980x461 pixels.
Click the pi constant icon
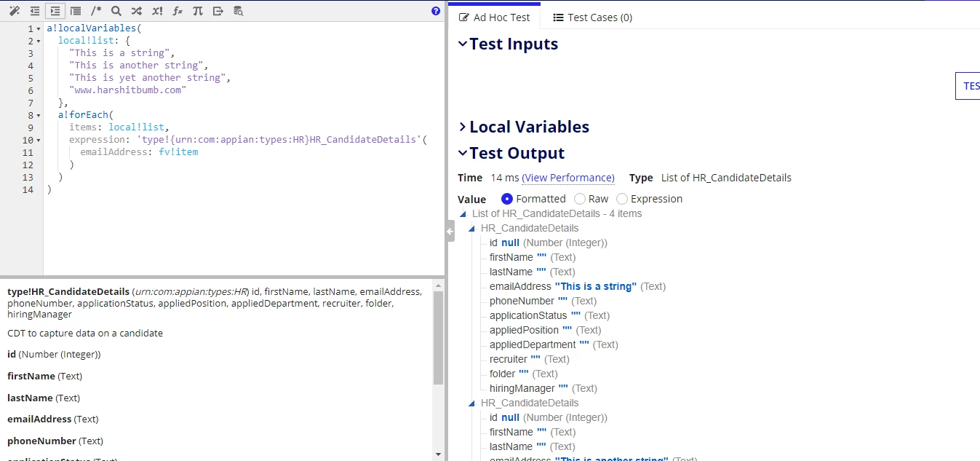pyautogui.click(x=198, y=11)
